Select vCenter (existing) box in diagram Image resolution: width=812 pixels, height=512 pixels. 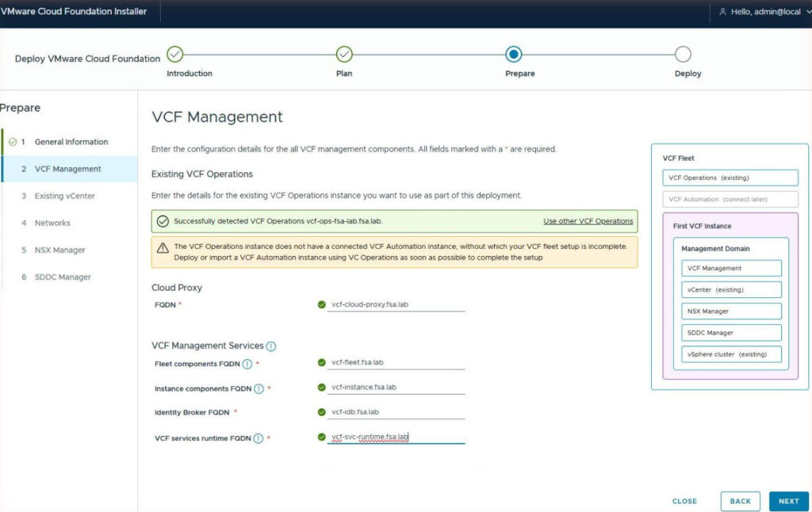pyautogui.click(x=731, y=290)
